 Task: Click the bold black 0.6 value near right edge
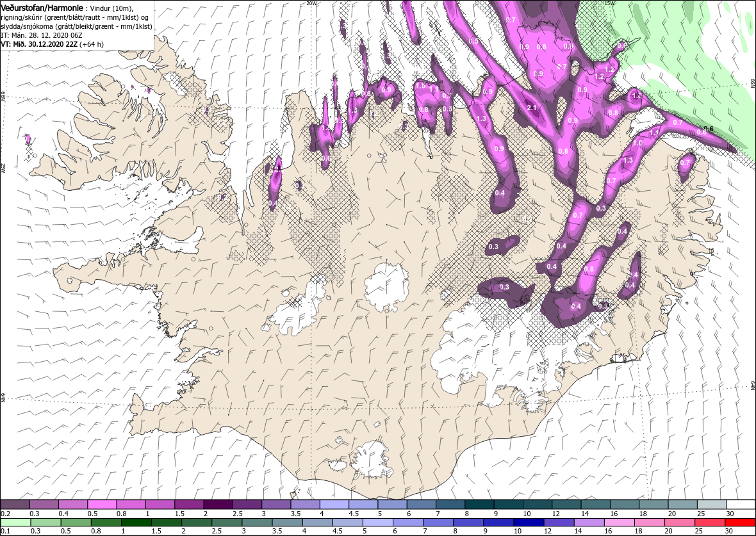[708, 129]
